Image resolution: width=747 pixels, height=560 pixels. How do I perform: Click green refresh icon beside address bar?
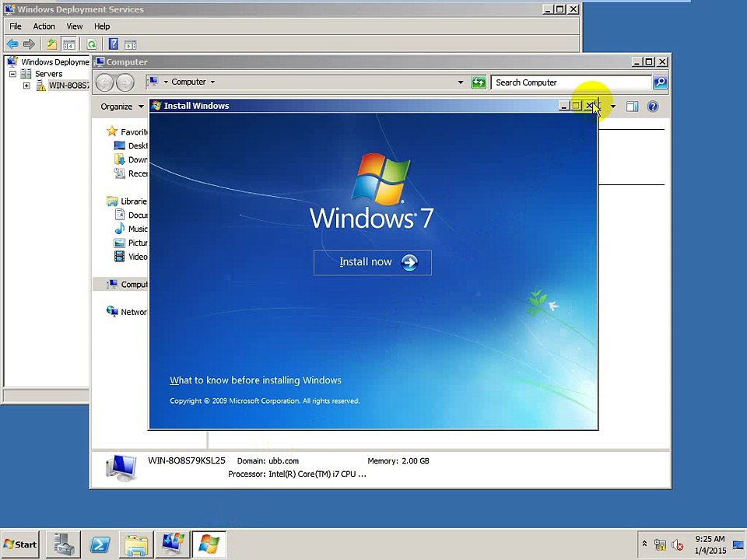point(479,82)
